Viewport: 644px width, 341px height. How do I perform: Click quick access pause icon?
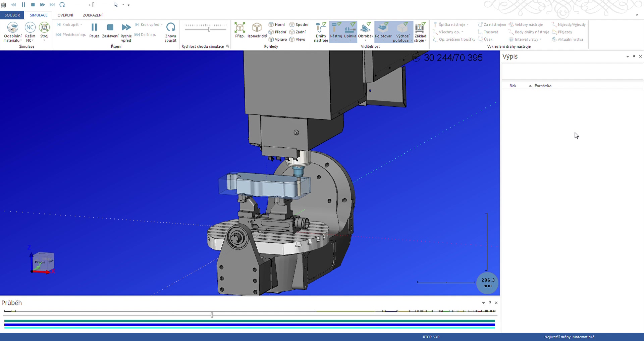23,5
